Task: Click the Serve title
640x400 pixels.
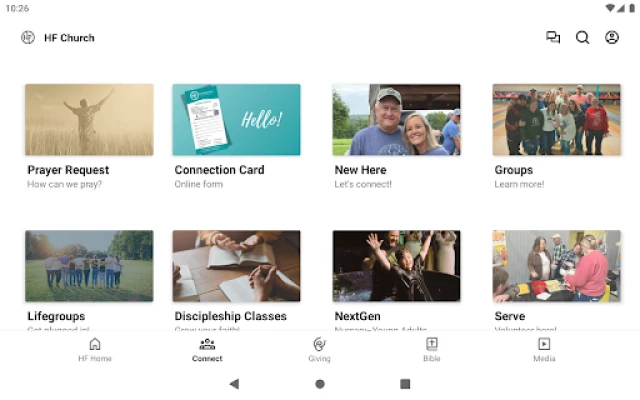Action: coord(510,316)
